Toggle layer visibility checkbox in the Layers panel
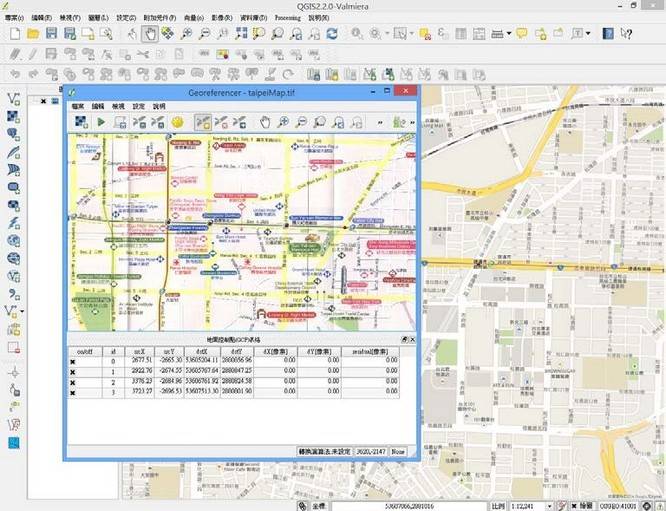 coord(43,101)
